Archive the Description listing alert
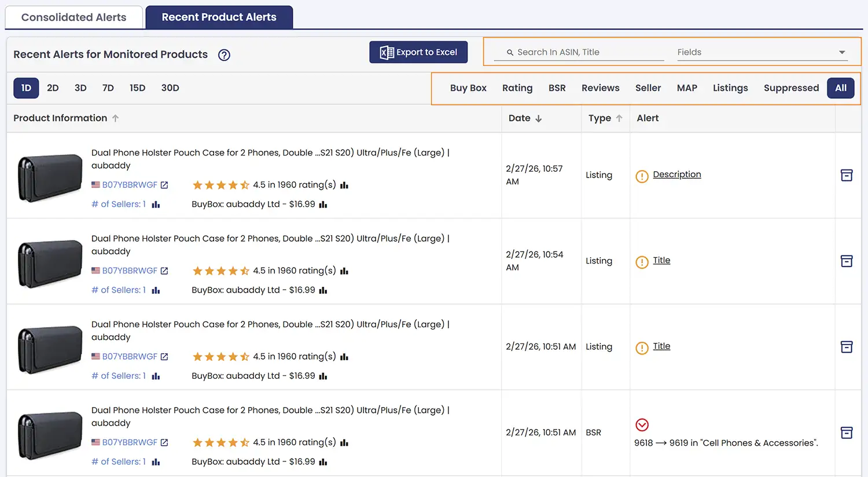Viewport: 868px width, 477px height. tap(846, 175)
